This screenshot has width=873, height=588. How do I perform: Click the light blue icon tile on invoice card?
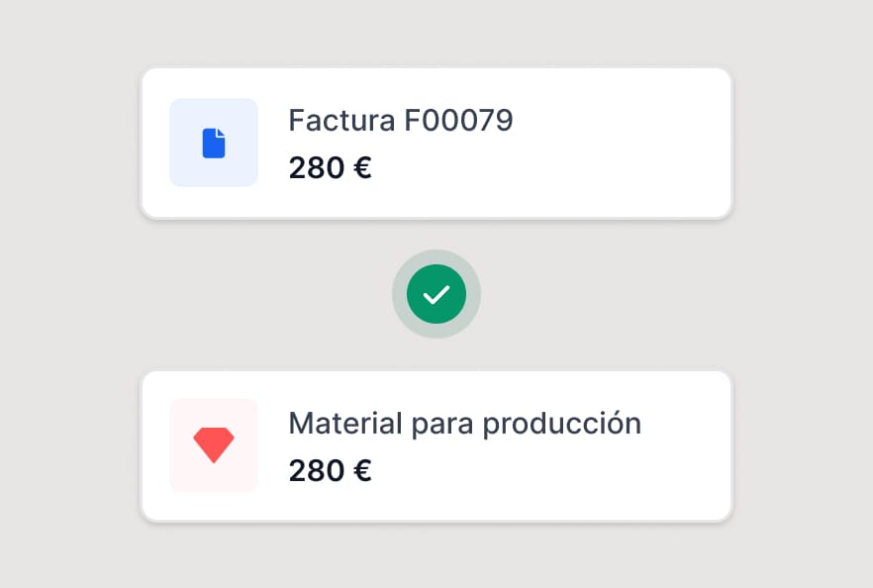click(x=214, y=143)
